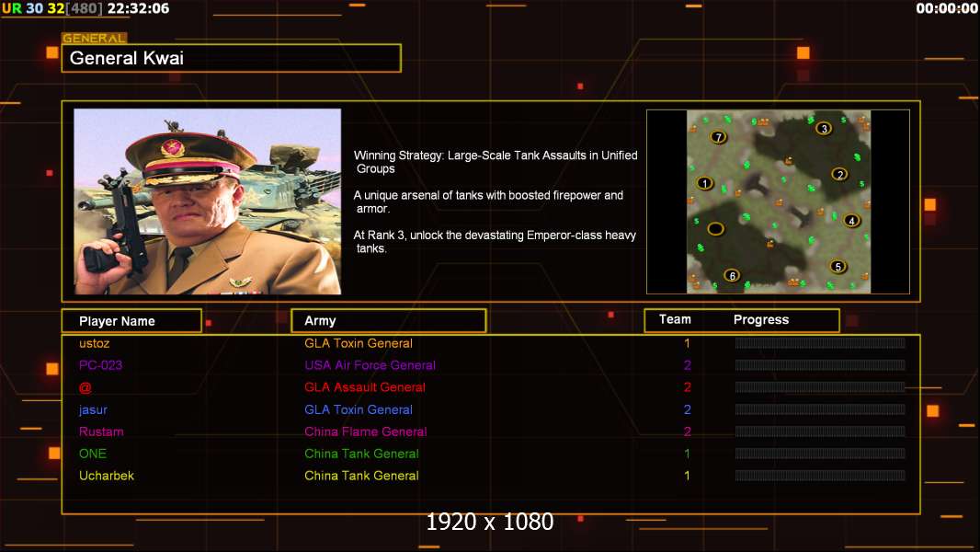
Task: Select player name jasur
Action: click(x=93, y=410)
